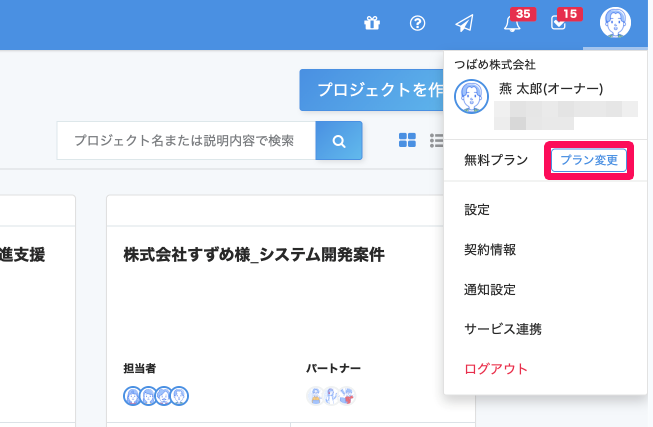Click the プロジェクトを作成 button
The width and height of the screenshot is (653, 427).
click(x=371, y=90)
